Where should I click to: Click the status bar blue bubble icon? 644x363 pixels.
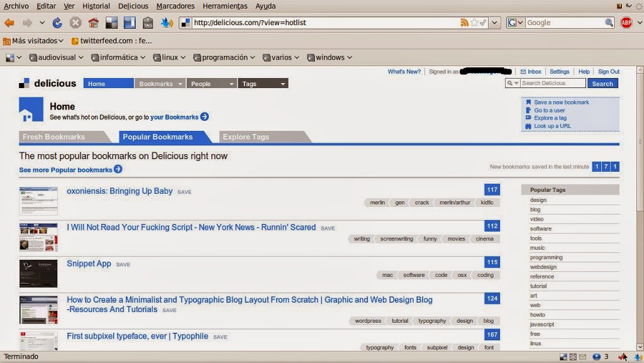click(596, 357)
